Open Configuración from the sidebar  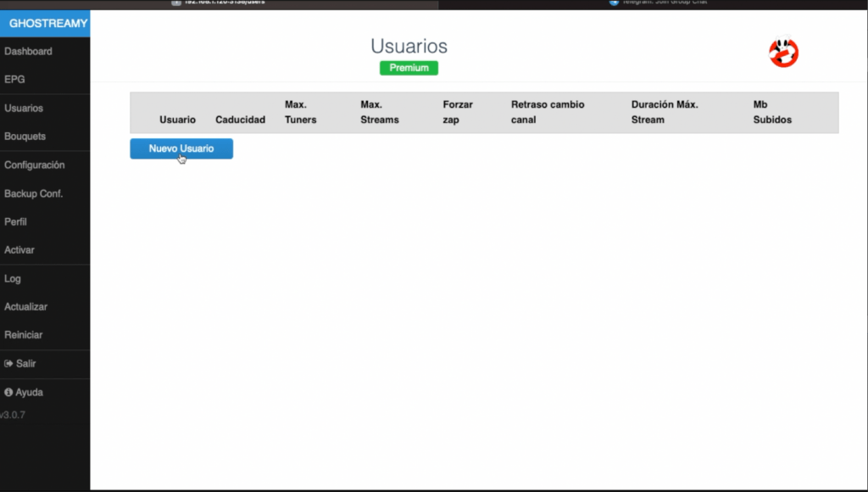point(34,165)
